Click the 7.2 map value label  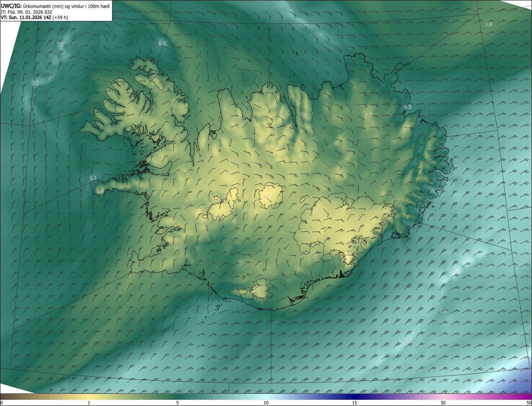tap(35, 83)
